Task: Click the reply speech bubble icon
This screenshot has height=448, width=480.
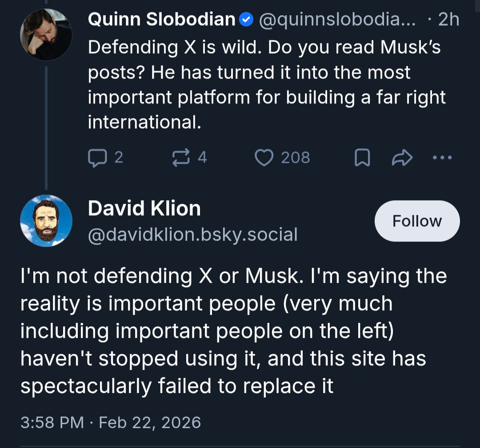Action: (x=96, y=158)
